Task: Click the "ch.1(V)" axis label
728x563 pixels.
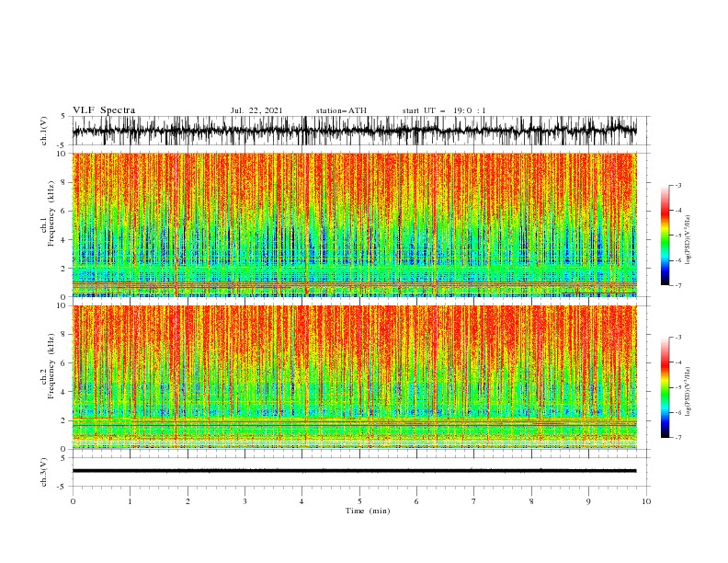Action: tap(44, 131)
